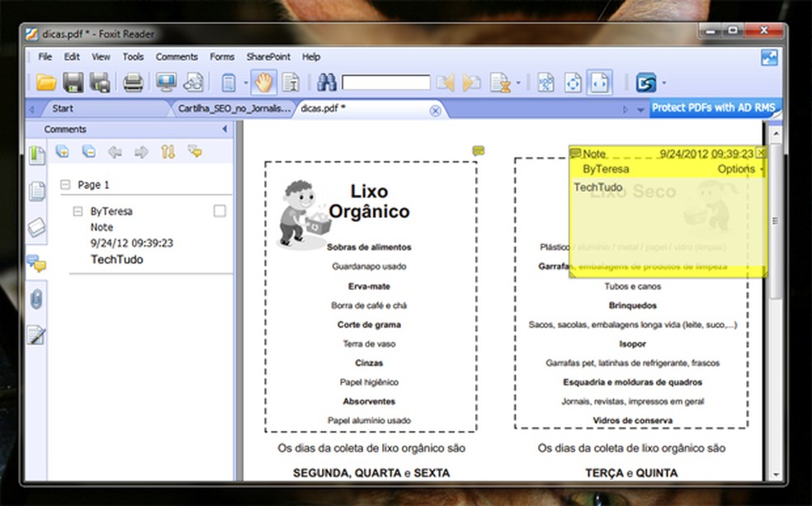Close the yellow sticky note popup
Image resolution: width=812 pixels, height=506 pixels.
click(759, 154)
